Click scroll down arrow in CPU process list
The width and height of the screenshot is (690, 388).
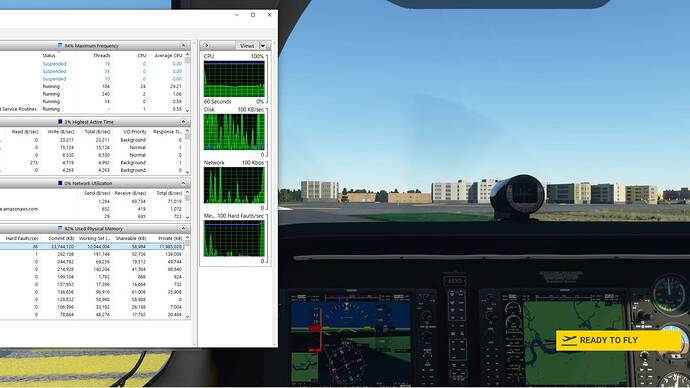[187, 110]
